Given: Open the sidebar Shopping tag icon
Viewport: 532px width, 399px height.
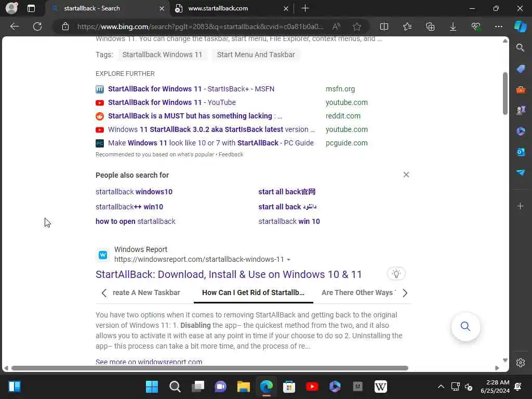Looking at the screenshot, I should pyautogui.click(x=521, y=69).
